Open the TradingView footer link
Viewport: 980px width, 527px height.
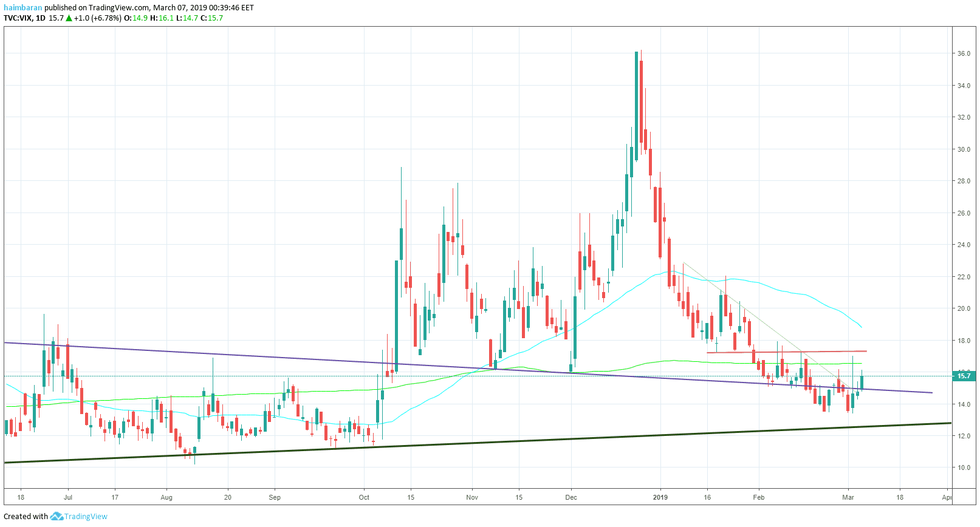coord(86,517)
